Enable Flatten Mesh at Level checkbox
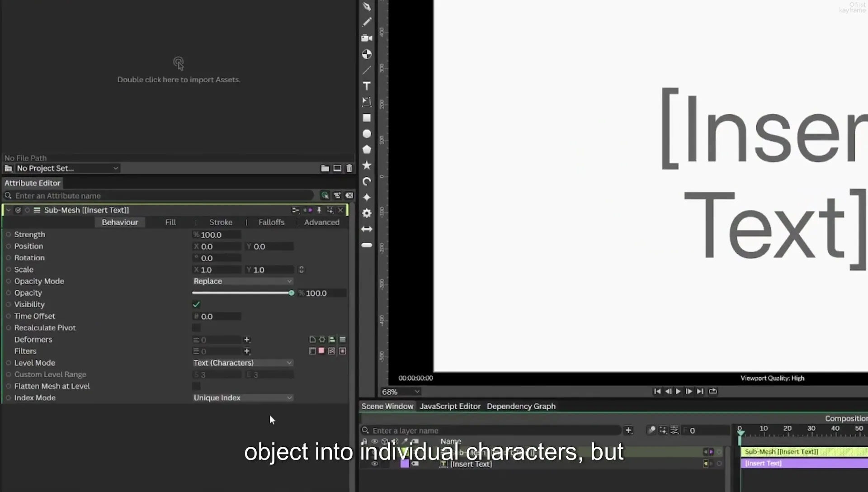The height and width of the screenshot is (492, 868). (x=196, y=386)
